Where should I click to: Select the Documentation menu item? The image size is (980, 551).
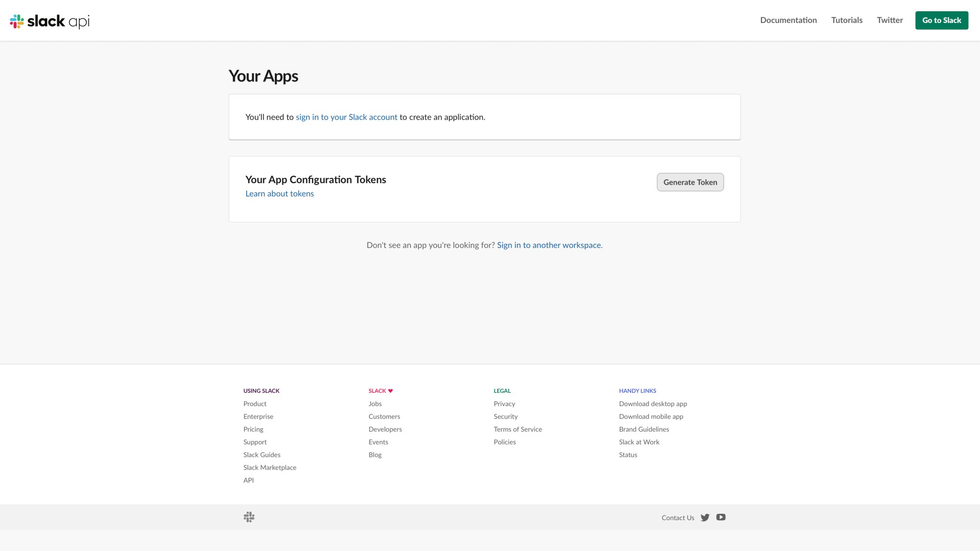coord(788,20)
